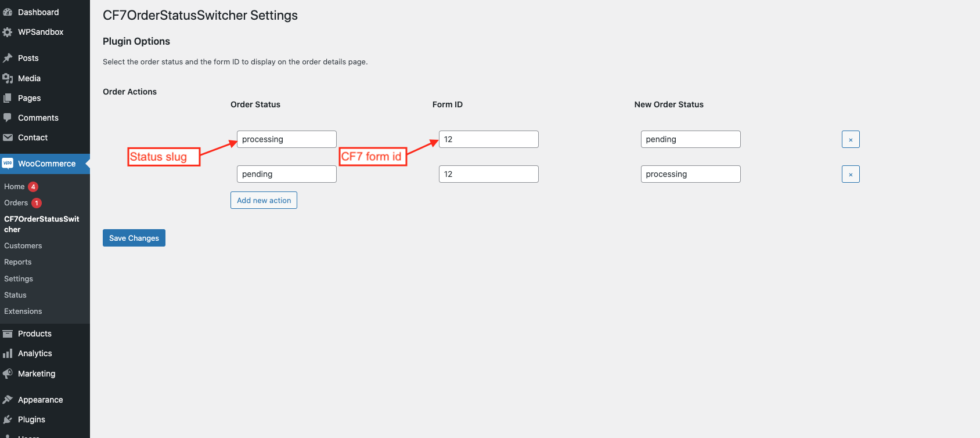Click the Plugin Options heading

point(136,41)
